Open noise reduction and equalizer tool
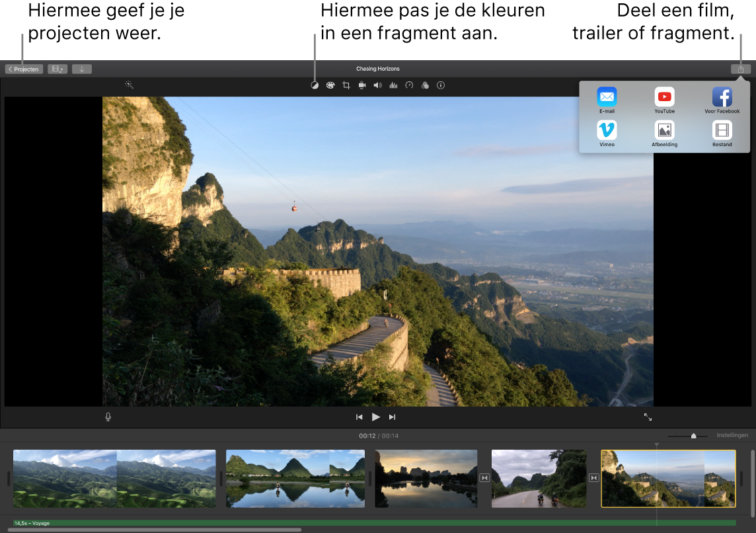756x533 pixels. [x=393, y=85]
